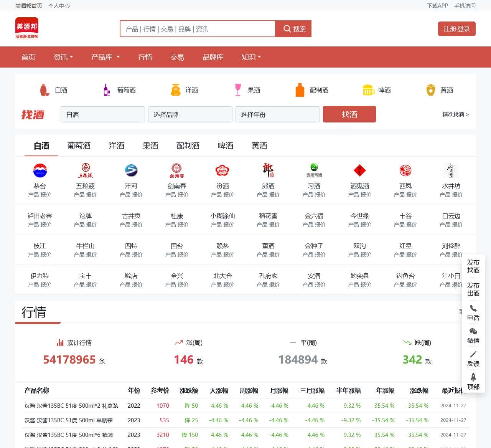Image resolution: width=491 pixels, height=448 pixels.
Task: Click 发布出酒 in floating sidebar
Action: pyautogui.click(x=473, y=289)
